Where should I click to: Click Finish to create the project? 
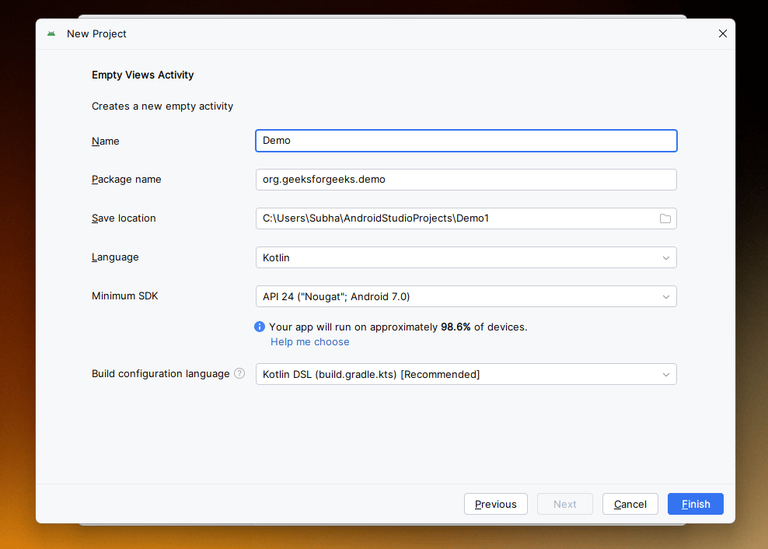696,504
